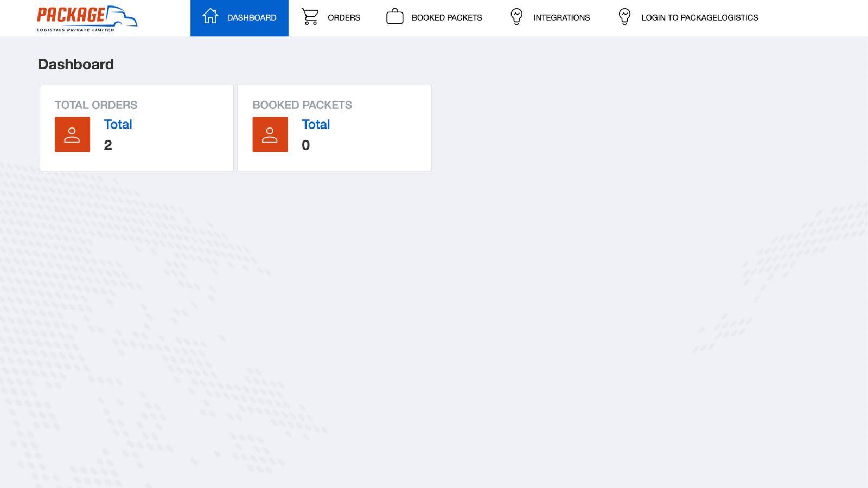Click the TOTAL ORDERS card title
Viewport: 868px width, 488px height.
(x=96, y=105)
